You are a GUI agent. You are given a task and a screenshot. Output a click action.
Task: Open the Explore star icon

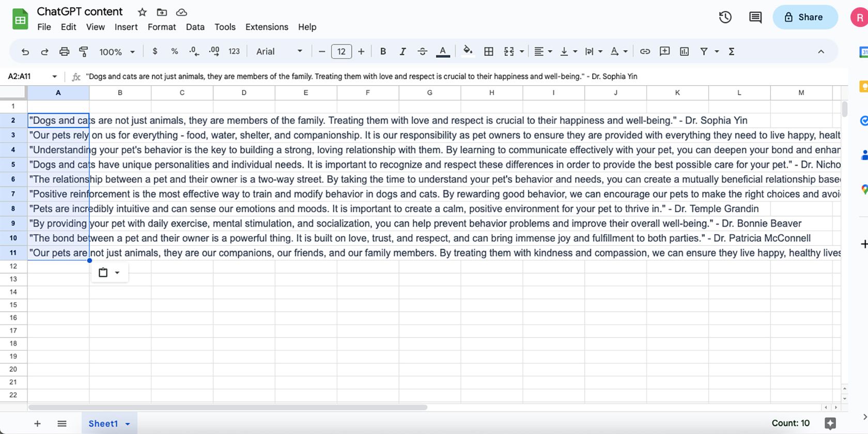tap(830, 424)
